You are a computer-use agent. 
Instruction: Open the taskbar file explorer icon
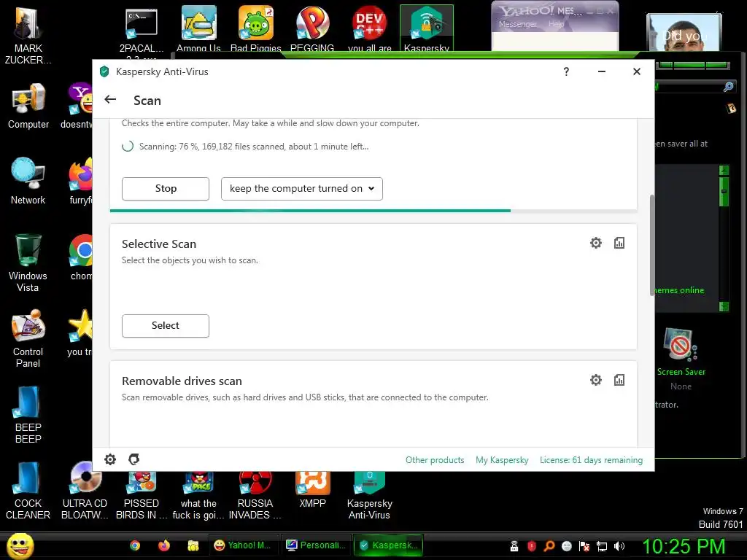pyautogui.click(x=193, y=545)
